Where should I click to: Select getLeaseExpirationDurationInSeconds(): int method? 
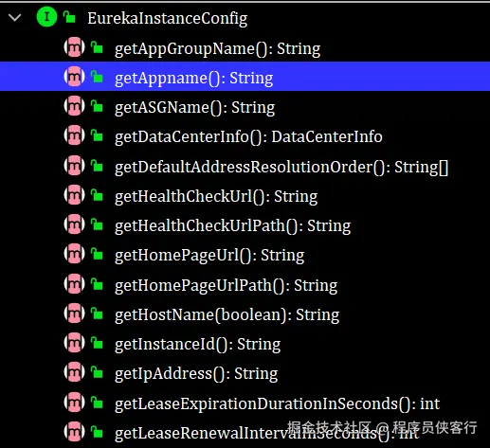(x=277, y=403)
